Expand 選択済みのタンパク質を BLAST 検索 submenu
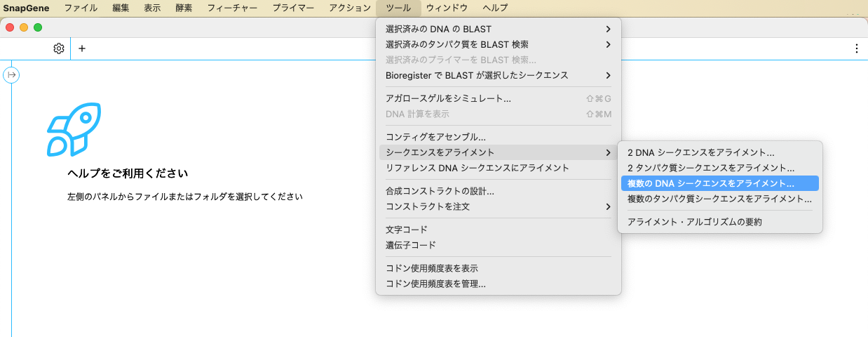Viewport: 868px width, 337px height. click(499, 44)
